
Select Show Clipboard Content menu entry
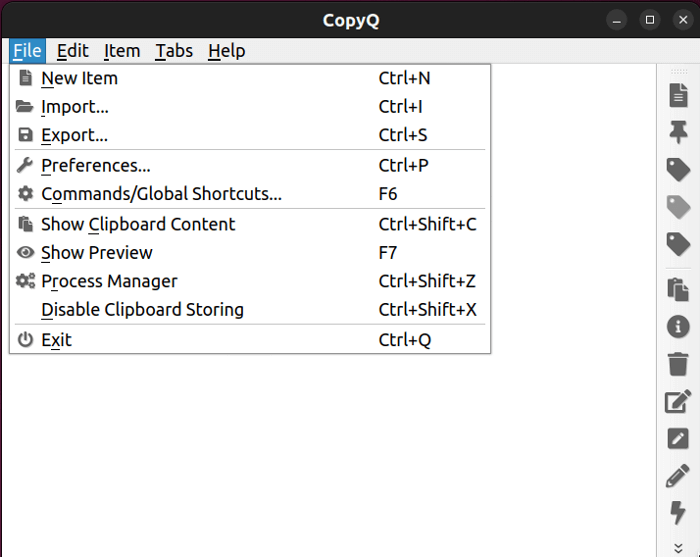pos(250,224)
